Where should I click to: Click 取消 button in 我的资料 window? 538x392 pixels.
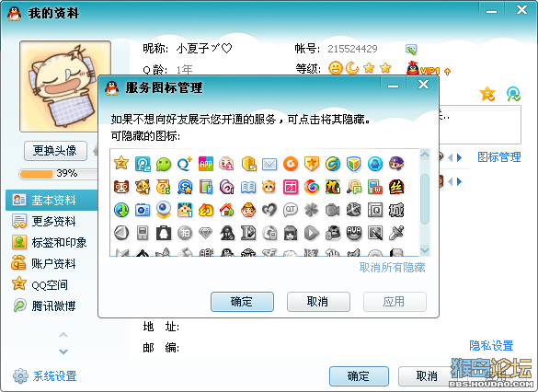point(427,376)
